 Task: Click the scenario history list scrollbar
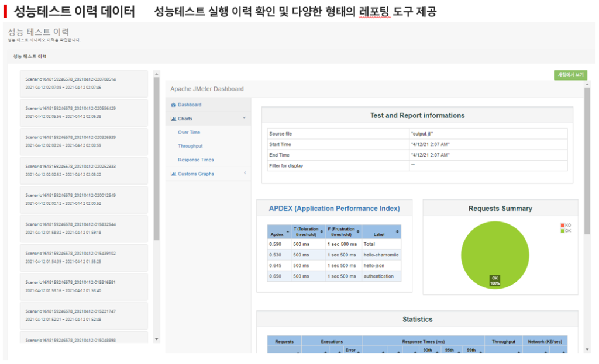click(156, 159)
